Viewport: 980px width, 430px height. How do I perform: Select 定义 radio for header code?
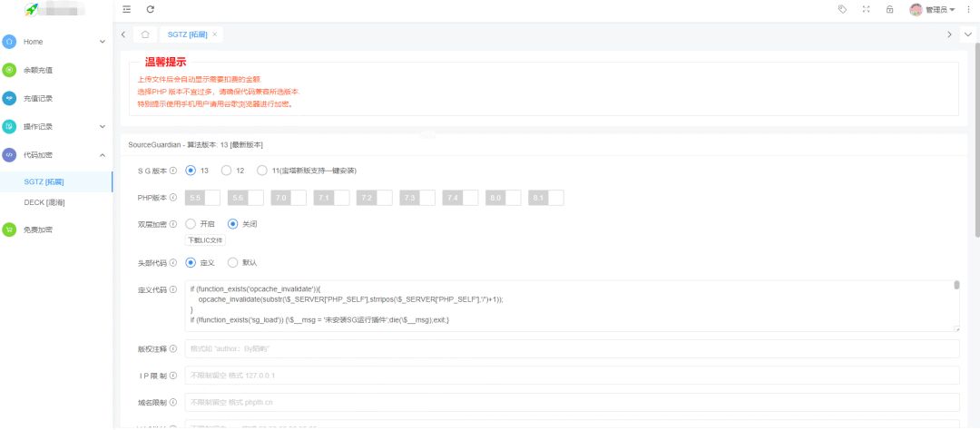click(191, 263)
